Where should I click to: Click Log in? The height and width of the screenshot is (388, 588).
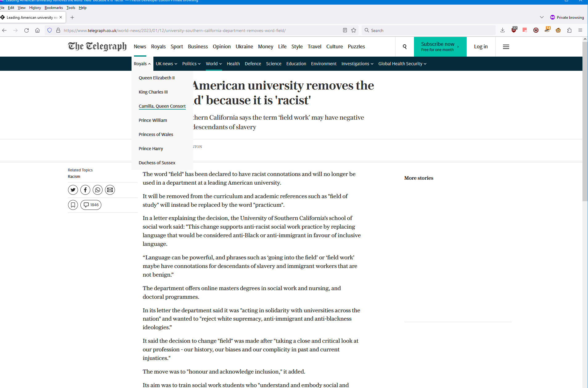click(x=481, y=46)
